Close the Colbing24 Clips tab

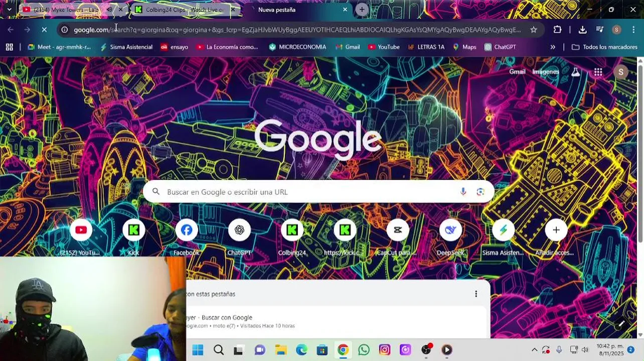pos(233,10)
